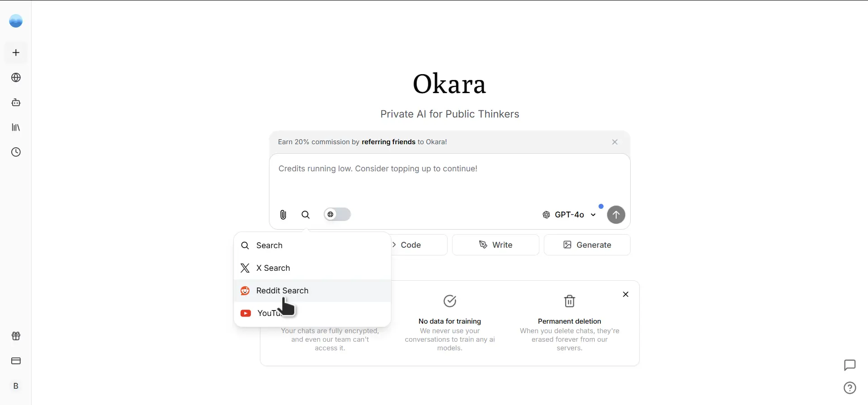Select Reddit Search from the menu
This screenshot has width=868, height=405.
(x=312, y=291)
